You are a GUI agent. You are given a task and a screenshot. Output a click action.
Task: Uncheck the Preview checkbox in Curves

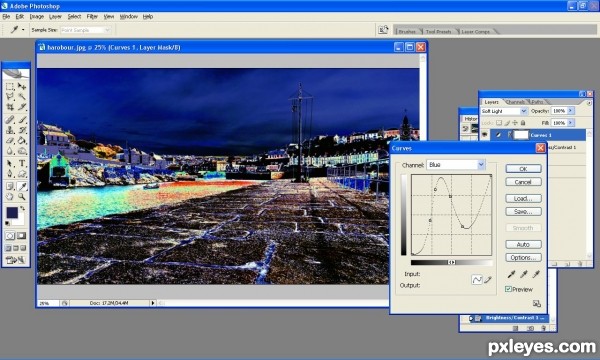(x=508, y=289)
